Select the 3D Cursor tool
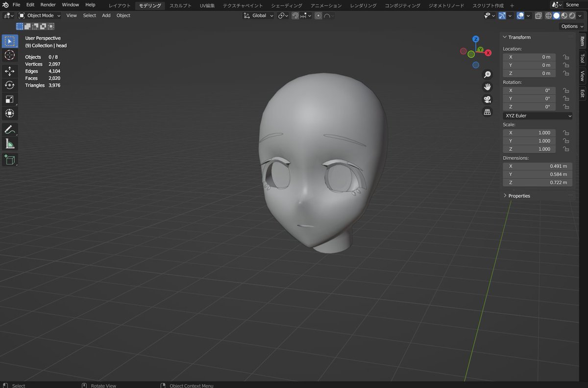This screenshot has height=388, width=588. 10,55
